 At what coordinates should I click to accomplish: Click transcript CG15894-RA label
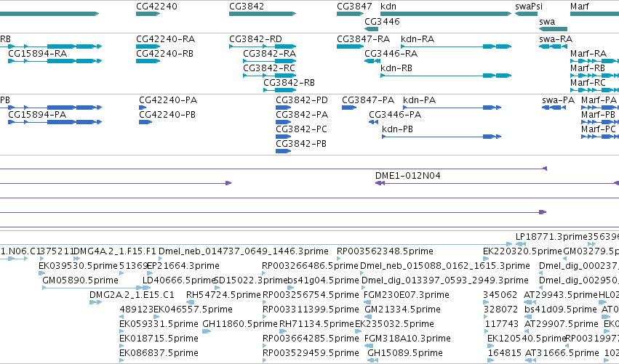(x=38, y=54)
